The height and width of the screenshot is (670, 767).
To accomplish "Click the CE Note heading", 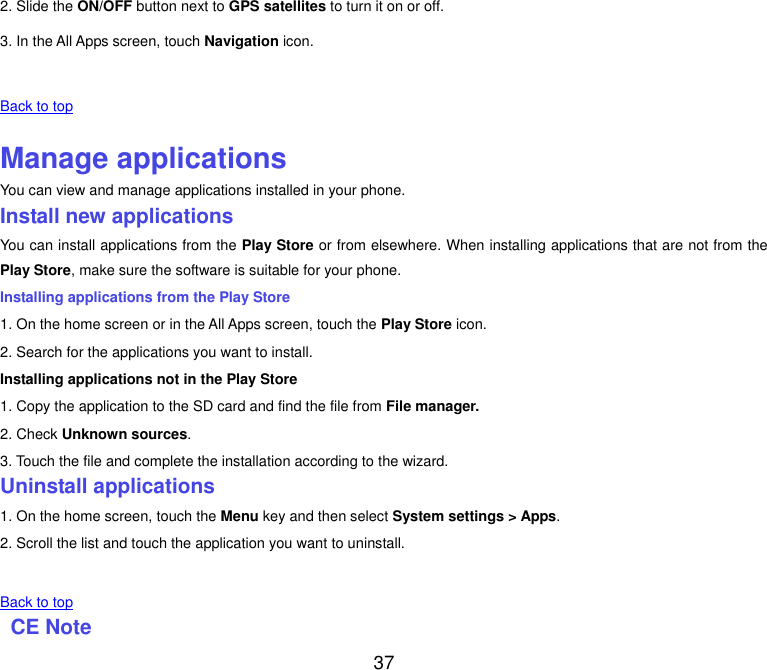I will tap(51, 627).
